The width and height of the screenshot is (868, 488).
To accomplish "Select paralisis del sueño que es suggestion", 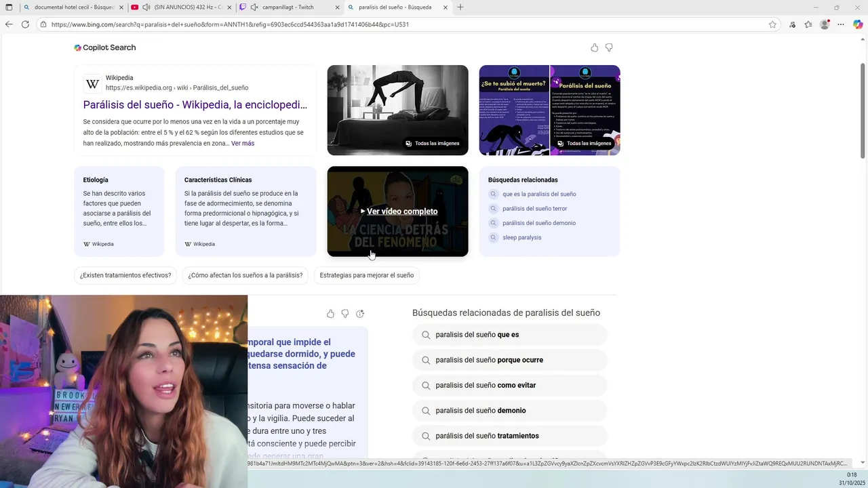I will pyautogui.click(x=509, y=335).
